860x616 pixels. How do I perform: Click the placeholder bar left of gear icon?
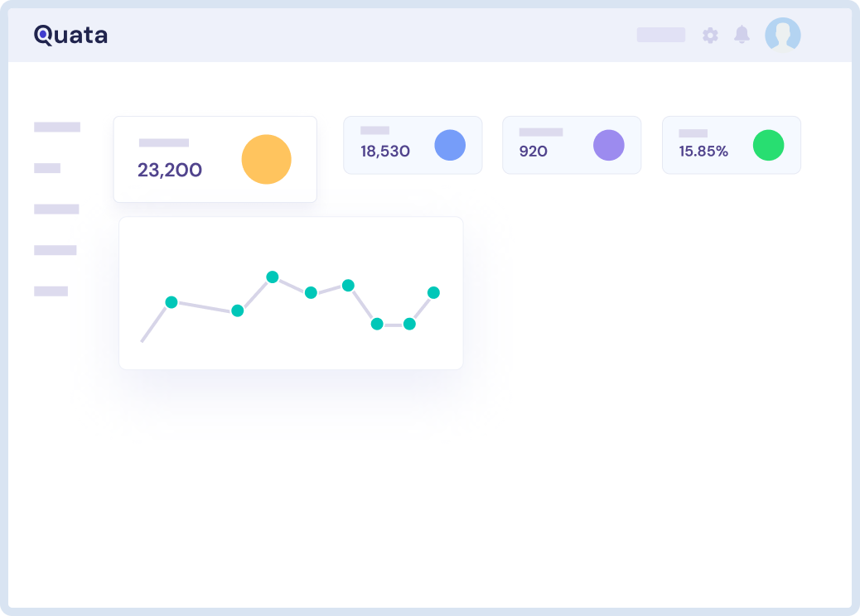660,35
